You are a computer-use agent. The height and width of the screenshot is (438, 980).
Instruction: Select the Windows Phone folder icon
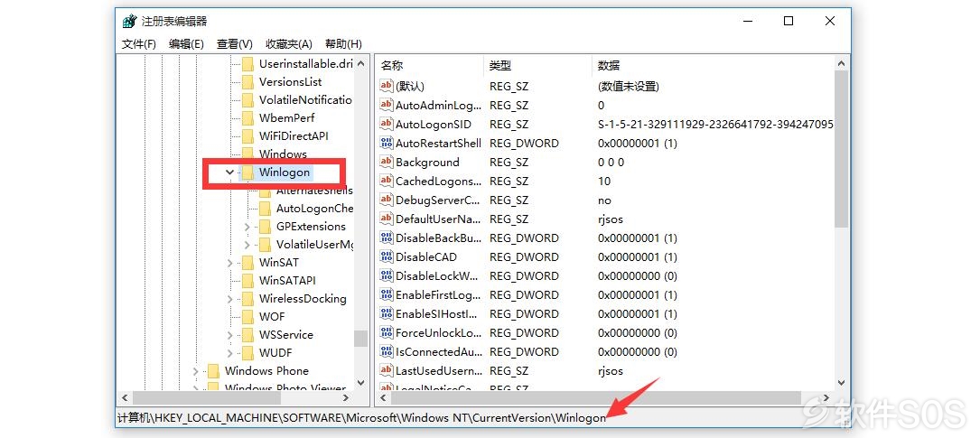click(x=214, y=371)
